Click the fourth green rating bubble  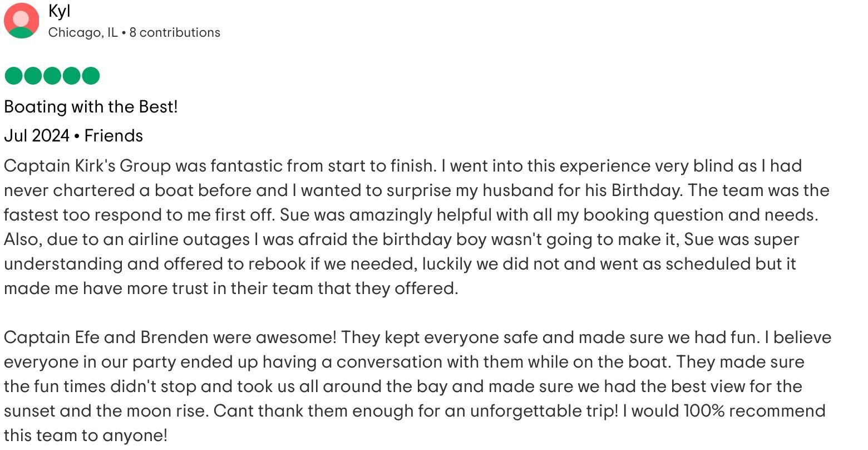click(x=71, y=75)
